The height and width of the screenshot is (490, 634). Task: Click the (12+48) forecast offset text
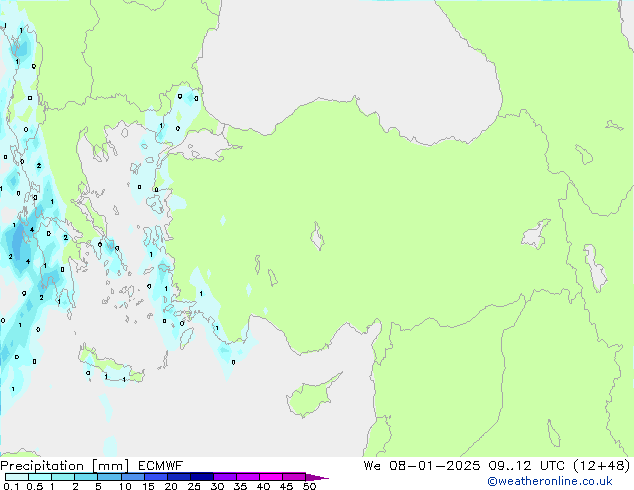pos(602,466)
